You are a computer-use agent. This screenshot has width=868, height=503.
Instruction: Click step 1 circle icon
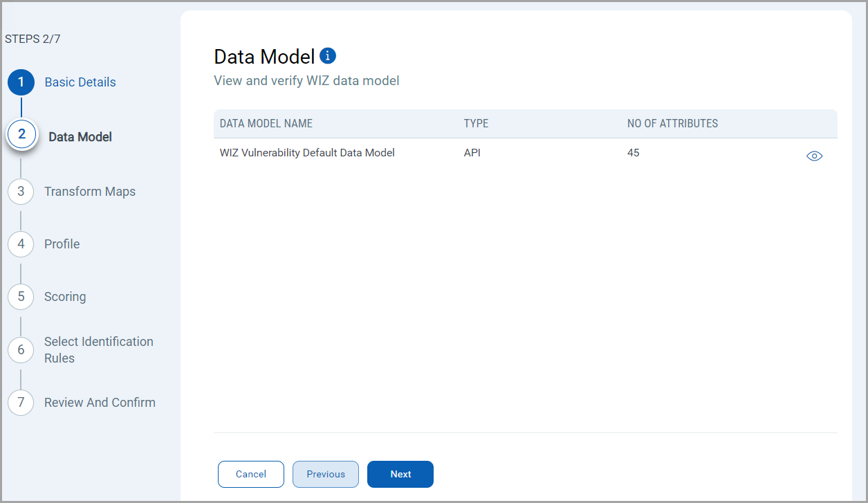click(21, 82)
